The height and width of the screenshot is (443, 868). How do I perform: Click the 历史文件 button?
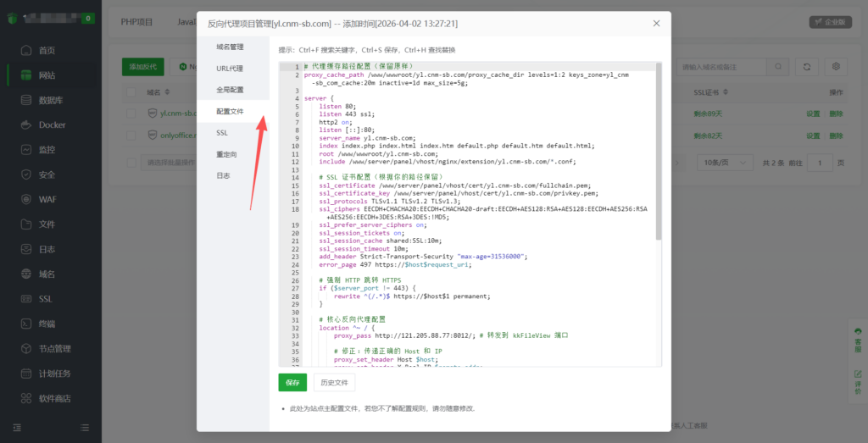click(334, 382)
